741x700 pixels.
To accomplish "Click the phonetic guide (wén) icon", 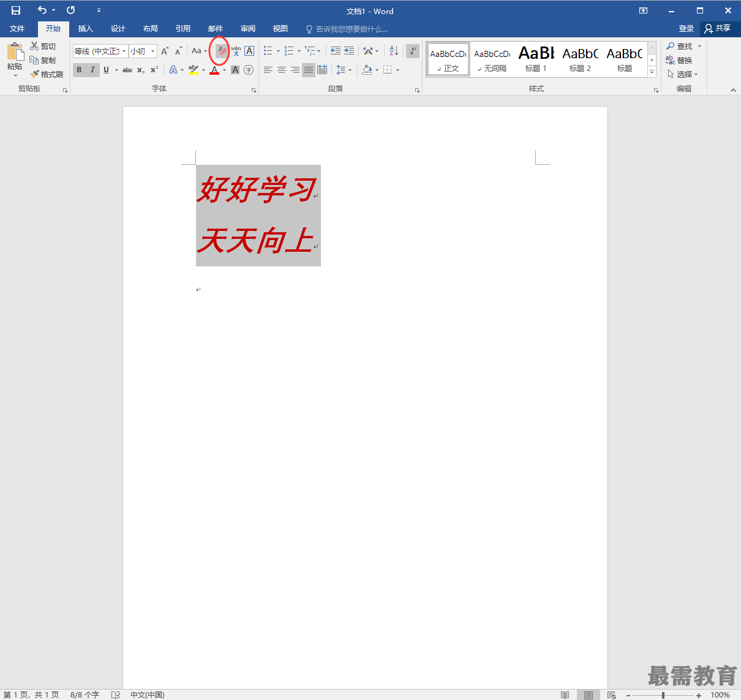I will (236, 51).
